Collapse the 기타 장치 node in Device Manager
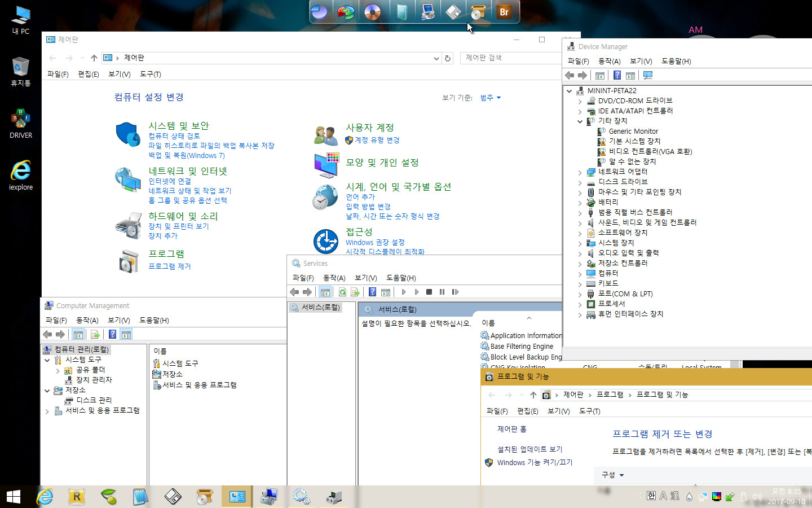The width and height of the screenshot is (812, 508). [x=580, y=121]
